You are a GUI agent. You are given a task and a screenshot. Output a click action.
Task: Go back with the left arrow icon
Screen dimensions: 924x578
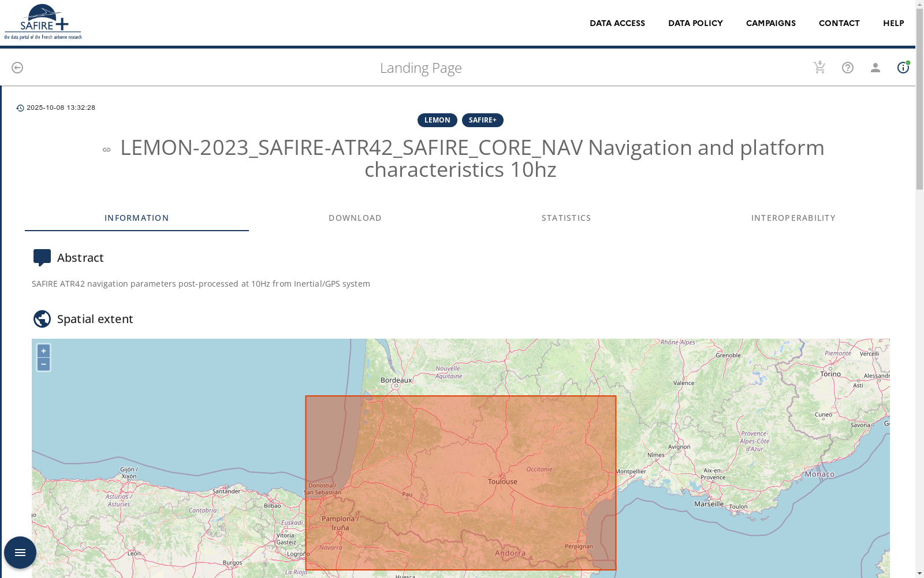17,68
